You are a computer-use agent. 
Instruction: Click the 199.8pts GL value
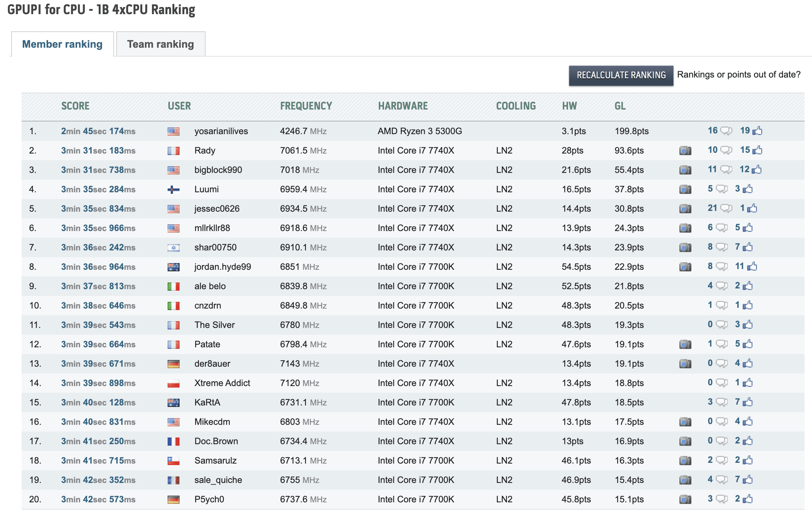632,131
